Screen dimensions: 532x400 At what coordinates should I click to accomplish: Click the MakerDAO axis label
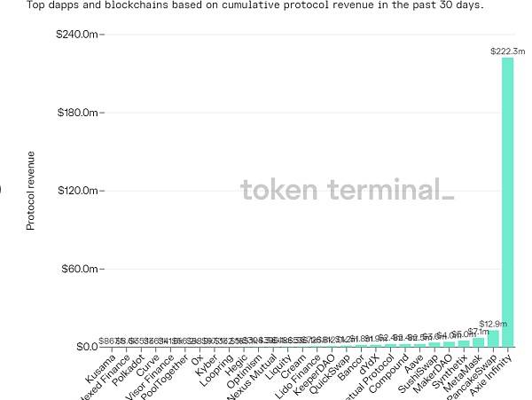433,373
